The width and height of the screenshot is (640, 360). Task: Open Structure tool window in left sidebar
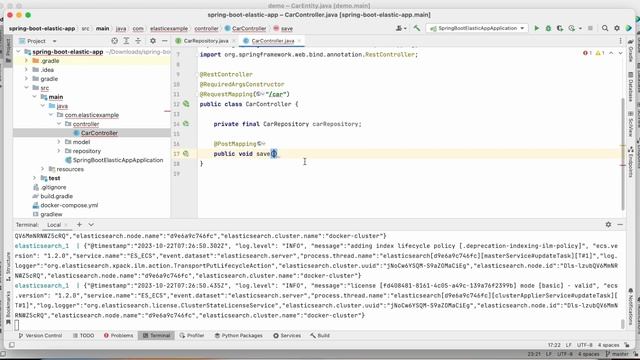coord(8,266)
